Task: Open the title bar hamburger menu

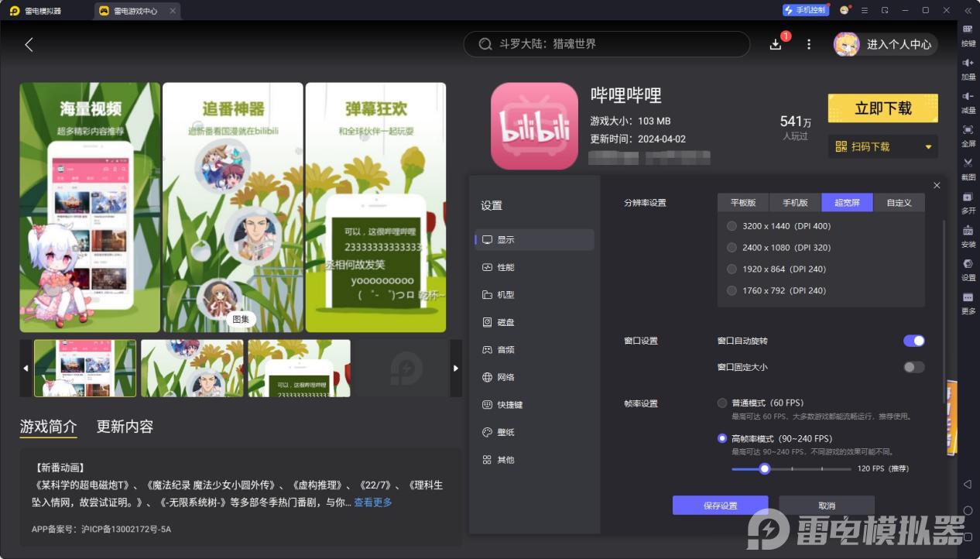Action: pyautogui.click(x=865, y=10)
